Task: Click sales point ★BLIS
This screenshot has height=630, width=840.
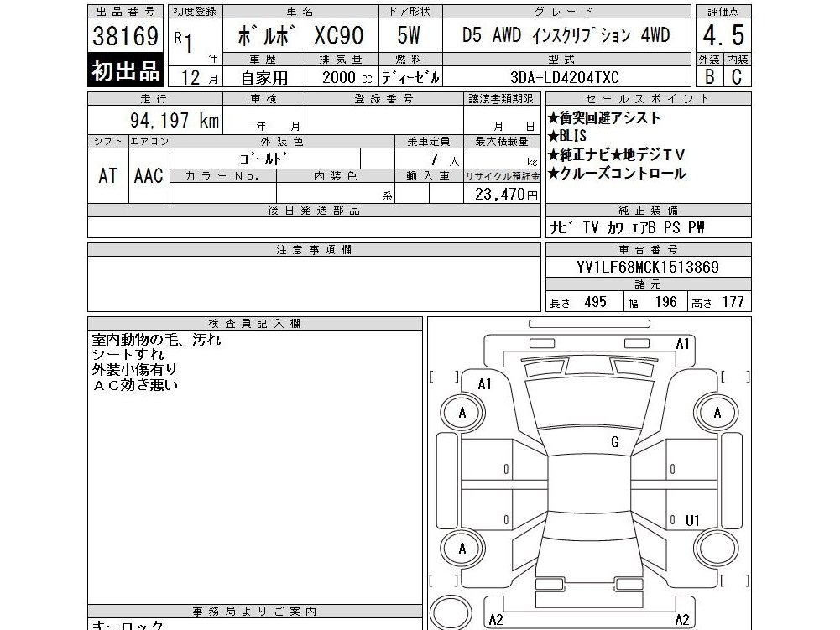Action: click(x=566, y=136)
